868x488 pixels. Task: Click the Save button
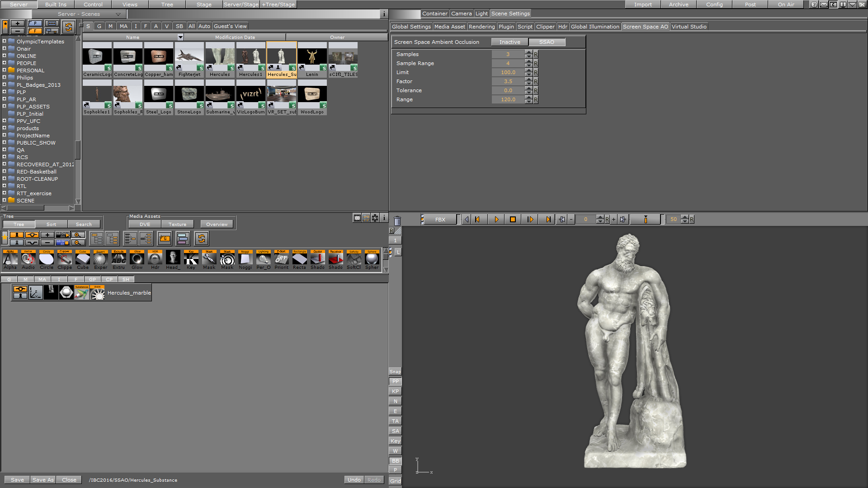pyautogui.click(x=17, y=480)
